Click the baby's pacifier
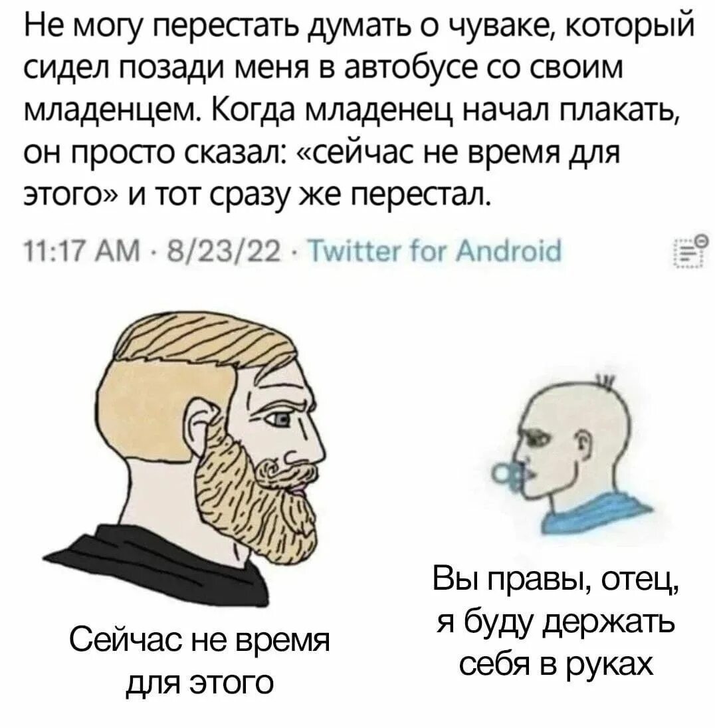 (x=510, y=477)
